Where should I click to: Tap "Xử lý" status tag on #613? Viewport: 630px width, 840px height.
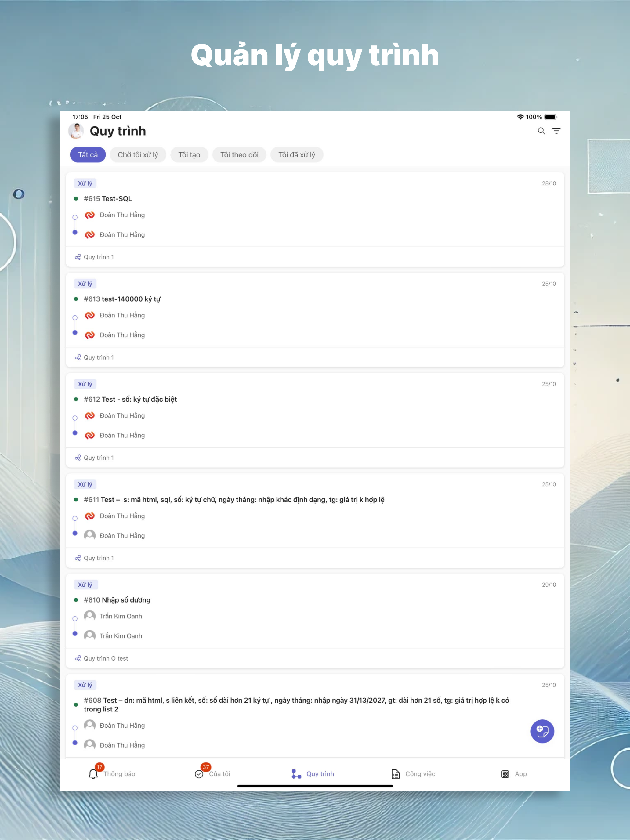(85, 284)
